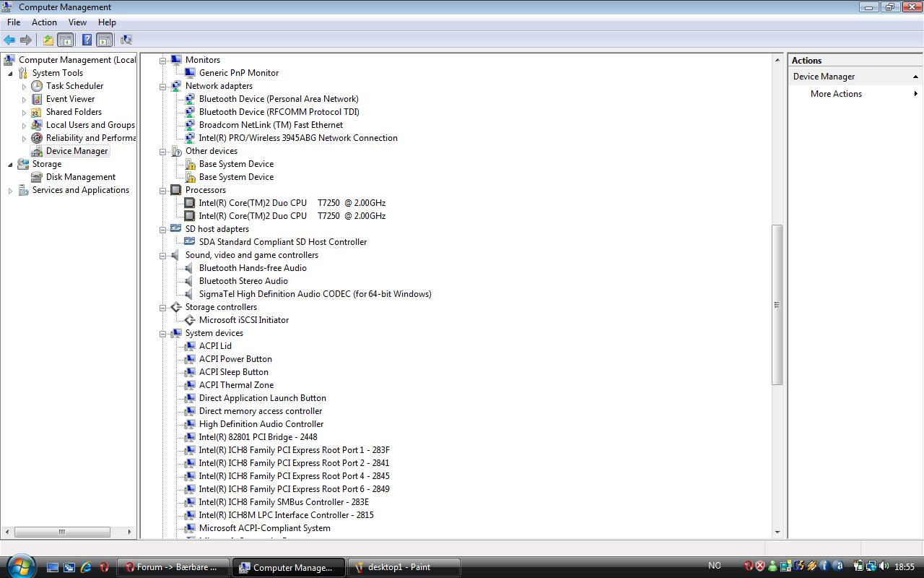Toggle the Show/Hide Action Pane toolbar button
The width and height of the screenshot is (924, 578).
(104, 40)
